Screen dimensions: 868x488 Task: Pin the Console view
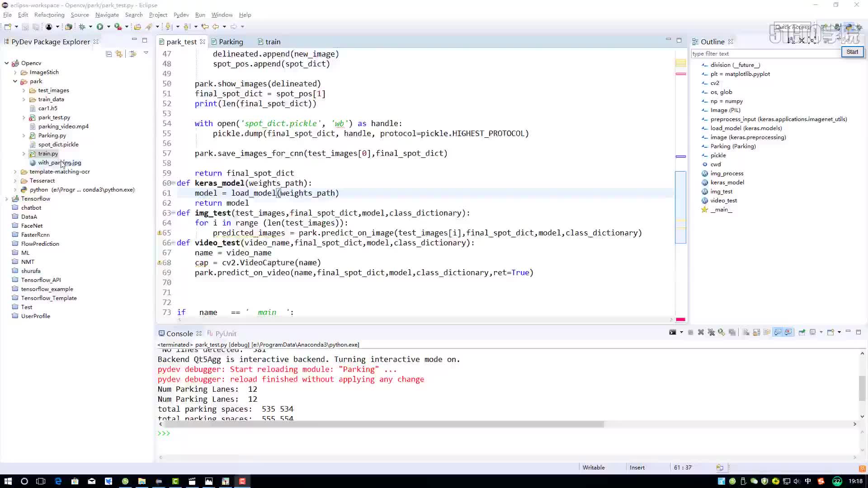coord(802,332)
